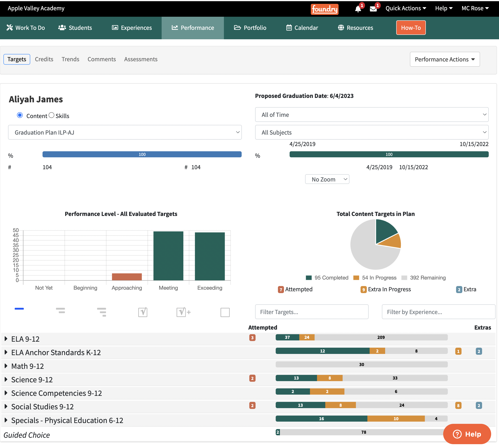Screen dimensions: 499x448
Task: Switch to the Trends tab
Action: point(71,59)
